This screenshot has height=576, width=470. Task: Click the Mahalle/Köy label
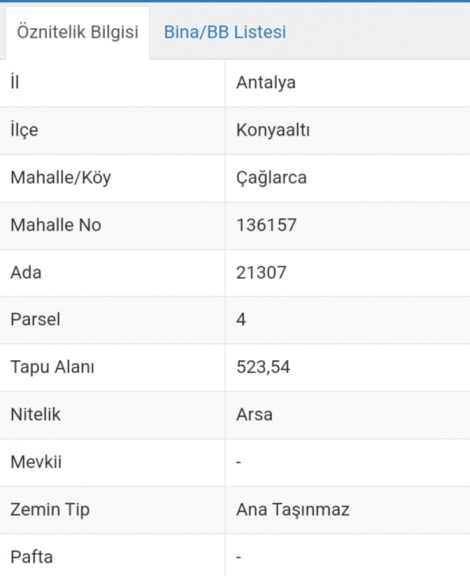(61, 178)
